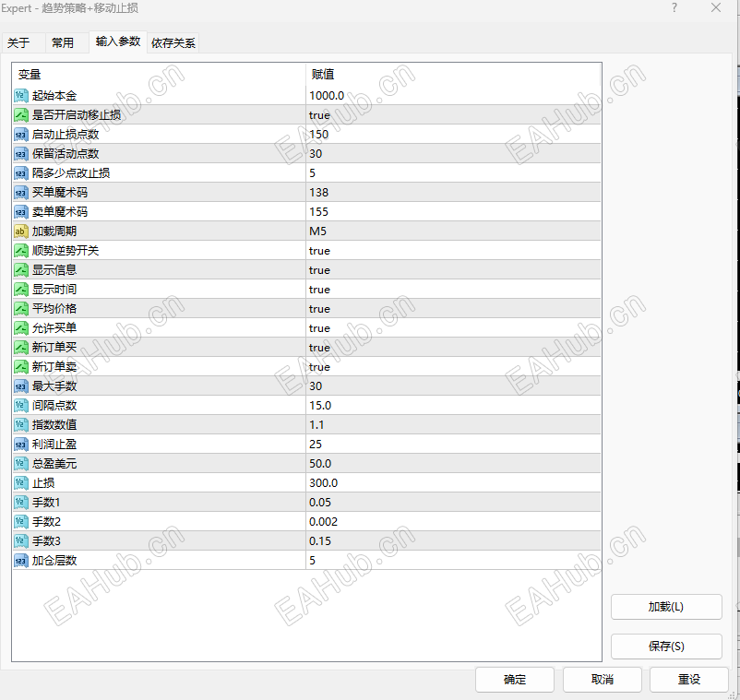Click the double icon beside 手数3

(x=21, y=541)
